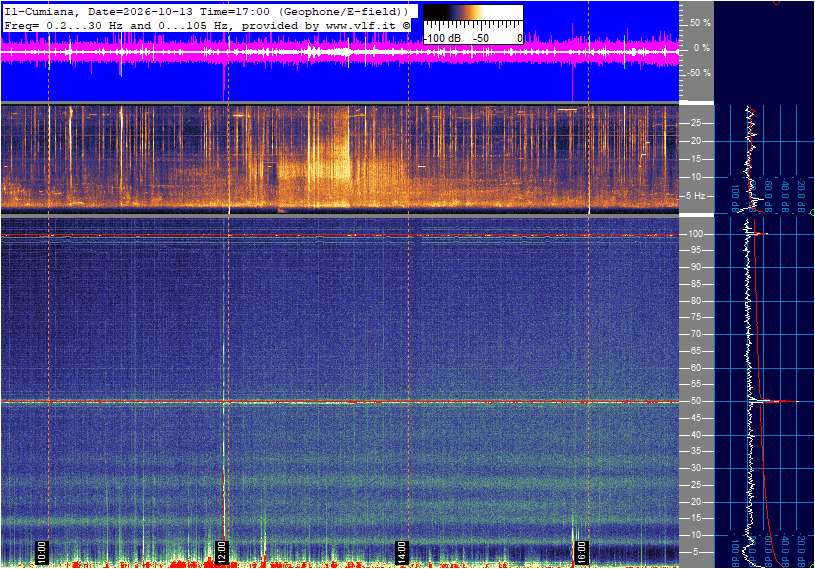Click the 50 label on the E-field frequency axis
The width and height of the screenshot is (815, 569).
point(695,401)
